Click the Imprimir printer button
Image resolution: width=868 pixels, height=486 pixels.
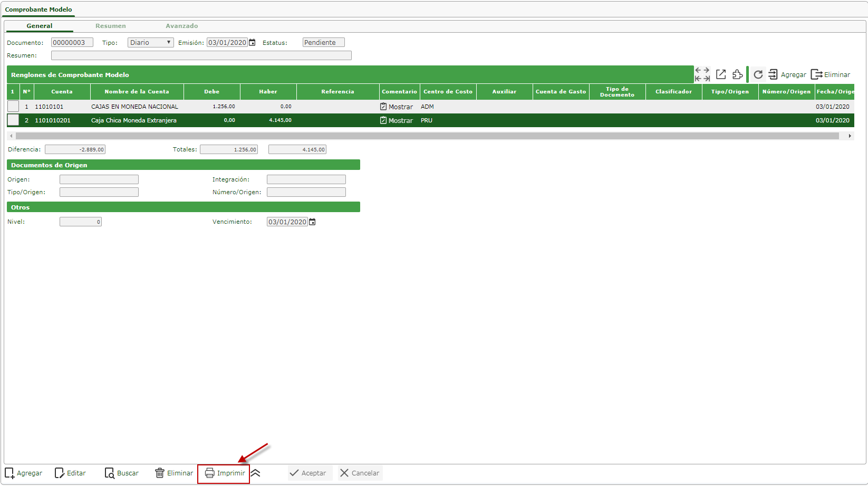point(225,473)
